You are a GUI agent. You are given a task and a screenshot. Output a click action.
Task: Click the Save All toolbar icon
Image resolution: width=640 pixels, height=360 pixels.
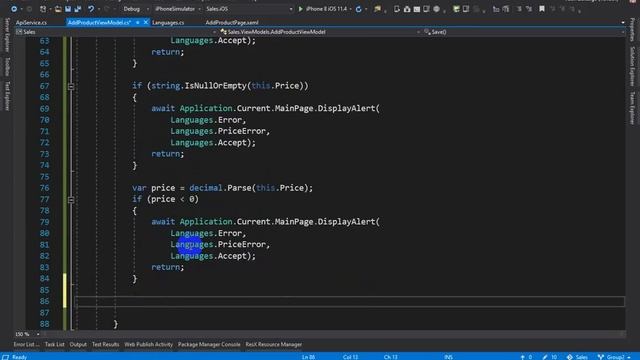pyautogui.click(x=78, y=9)
